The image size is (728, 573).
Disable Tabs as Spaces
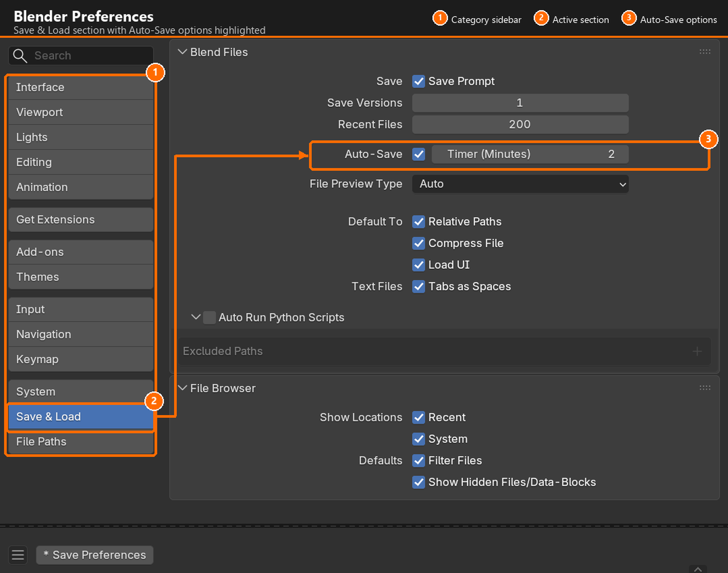point(418,286)
